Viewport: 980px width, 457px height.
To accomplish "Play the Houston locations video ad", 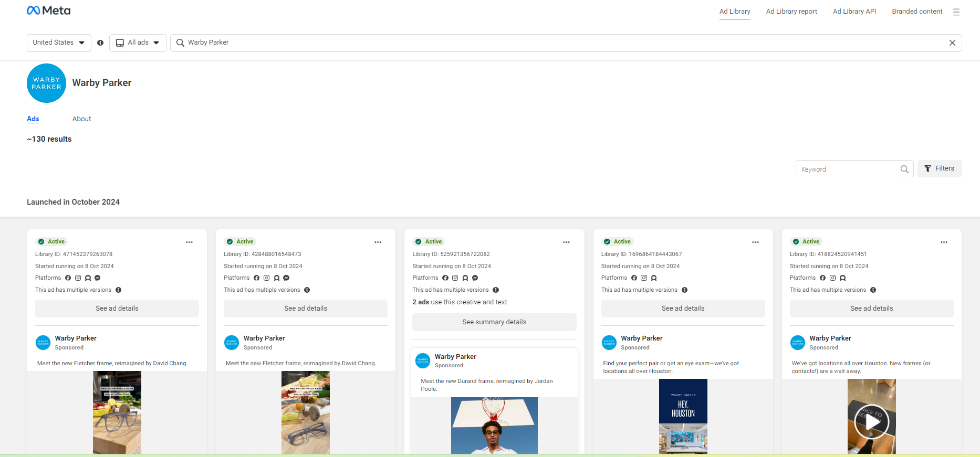I will (871, 421).
